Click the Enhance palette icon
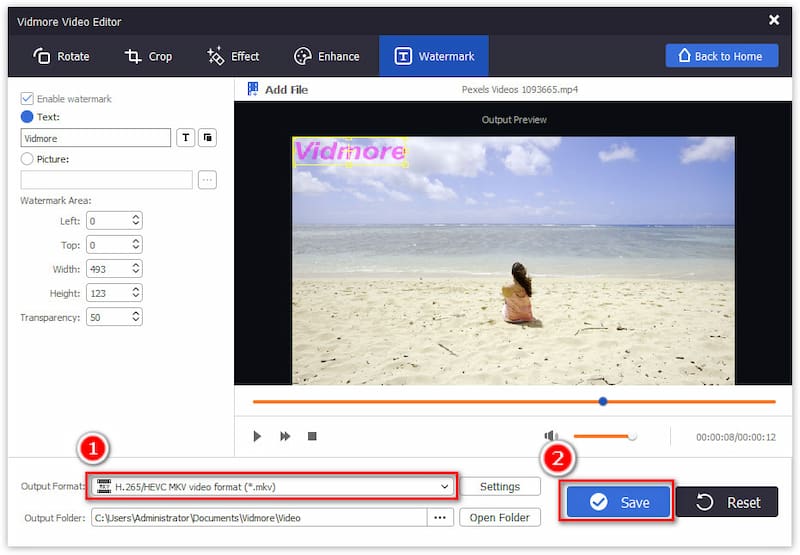Viewport: 800px width, 555px height. [x=303, y=56]
